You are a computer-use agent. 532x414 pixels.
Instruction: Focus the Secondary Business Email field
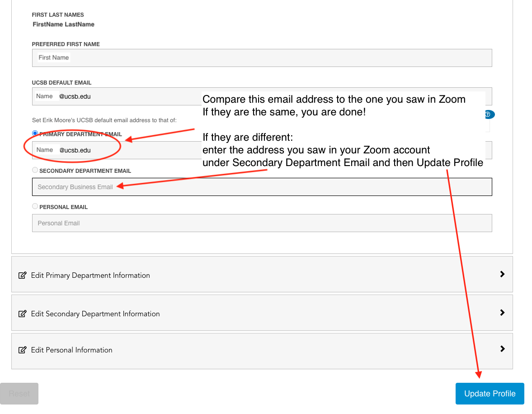pos(262,187)
